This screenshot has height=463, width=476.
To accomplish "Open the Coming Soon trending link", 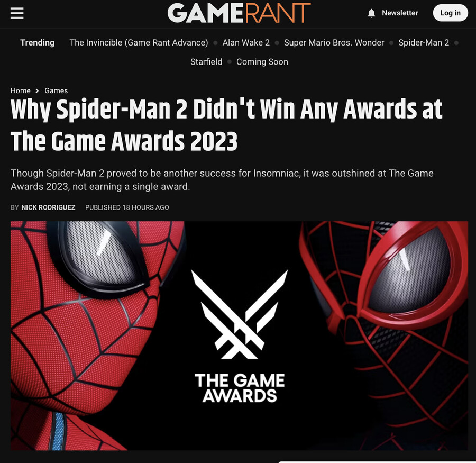I will [x=262, y=62].
